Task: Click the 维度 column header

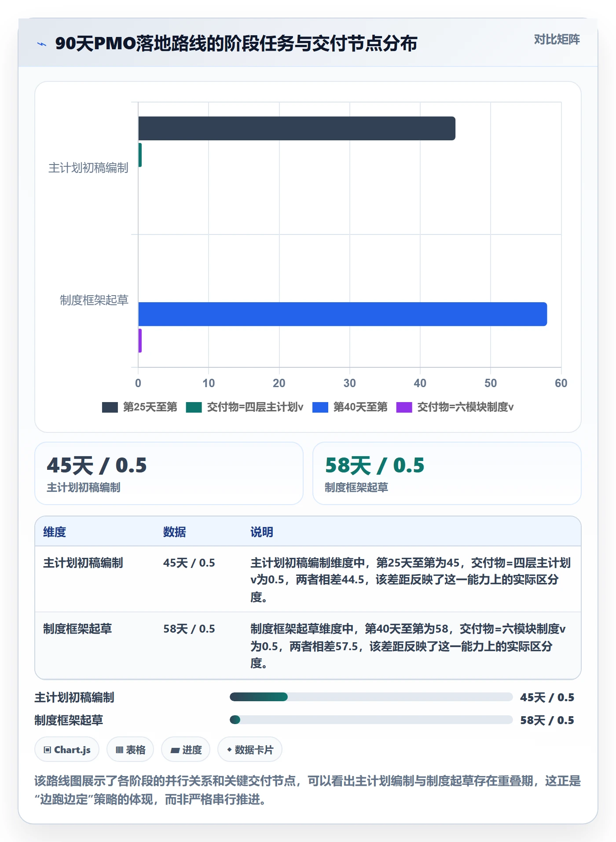Action: click(55, 532)
